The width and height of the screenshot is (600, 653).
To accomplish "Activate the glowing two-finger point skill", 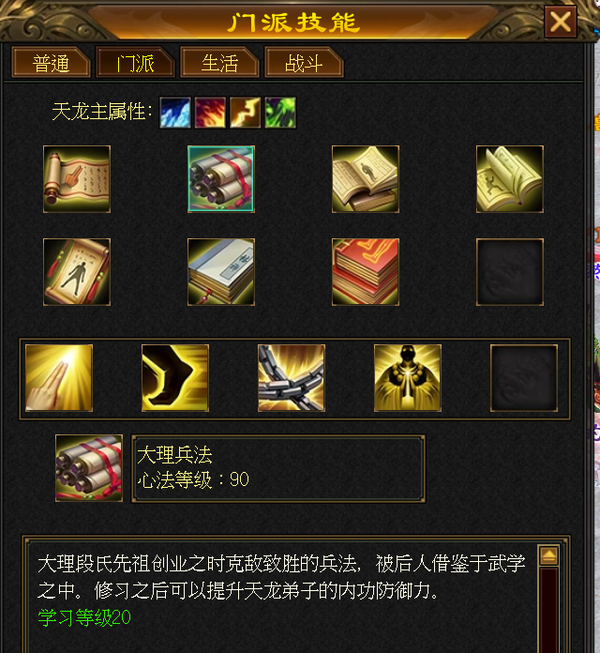I will click(x=59, y=378).
